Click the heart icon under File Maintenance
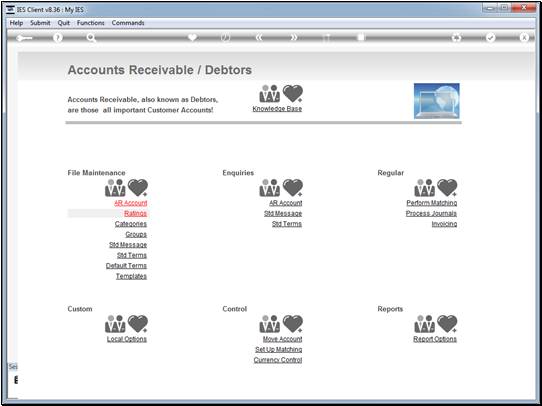Viewport: 542px width, 406px height. (138, 188)
